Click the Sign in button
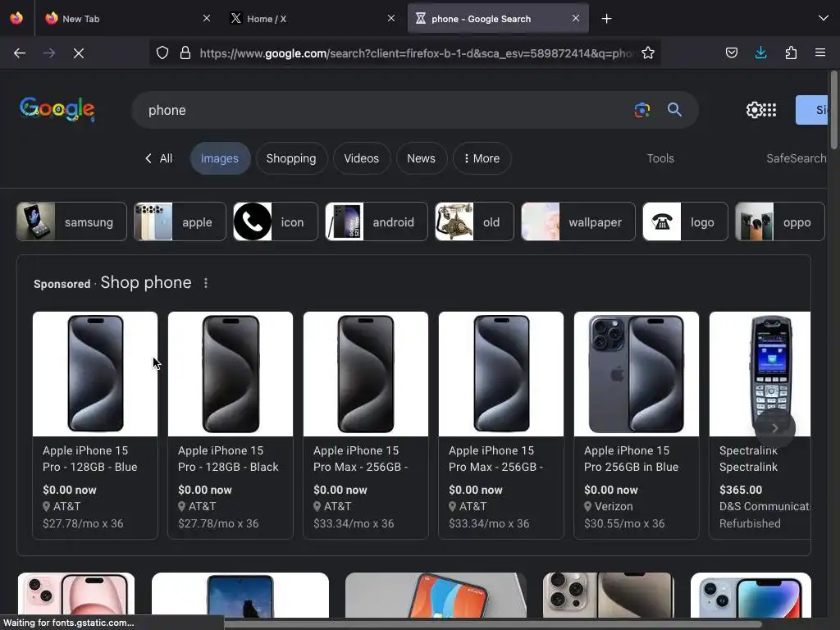The width and height of the screenshot is (840, 630). [x=811, y=110]
